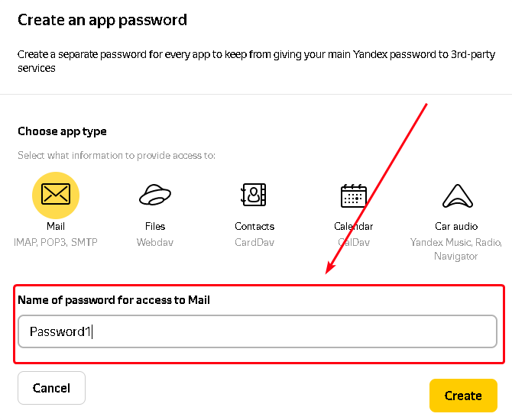Click the "Webdav" subtitle under Files
Image resolution: width=512 pixels, height=420 pixels.
(x=155, y=242)
